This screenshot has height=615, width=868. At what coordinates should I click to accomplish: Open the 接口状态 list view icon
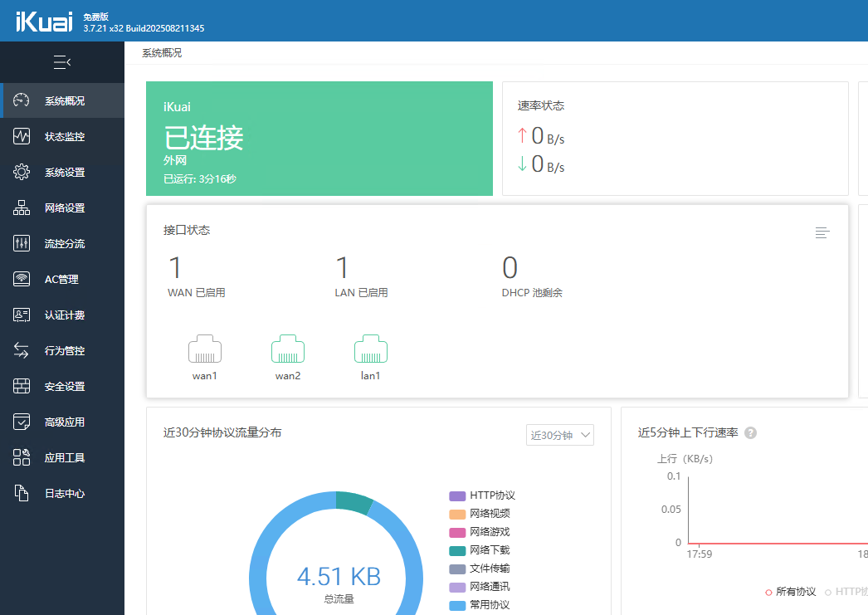[822, 232]
